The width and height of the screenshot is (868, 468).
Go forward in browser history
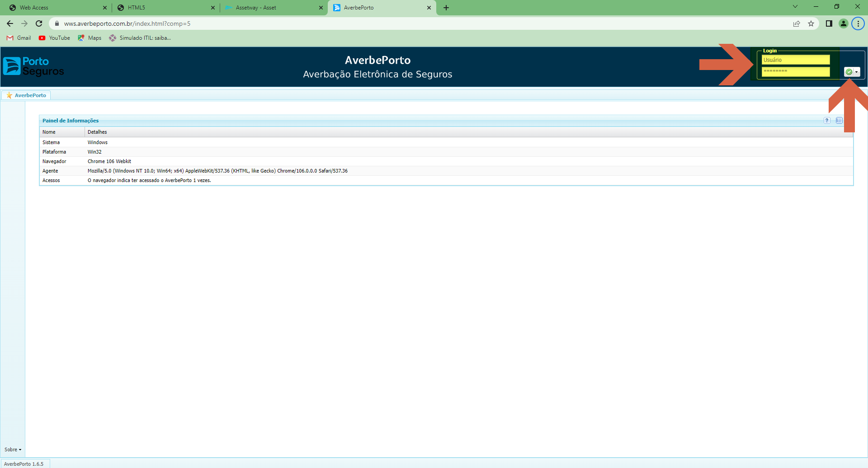(24, 23)
